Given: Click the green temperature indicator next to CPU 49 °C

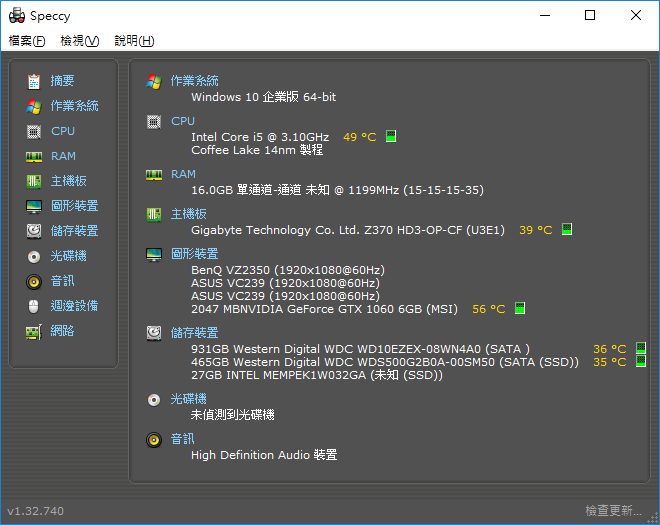Looking at the screenshot, I should coord(391,136).
